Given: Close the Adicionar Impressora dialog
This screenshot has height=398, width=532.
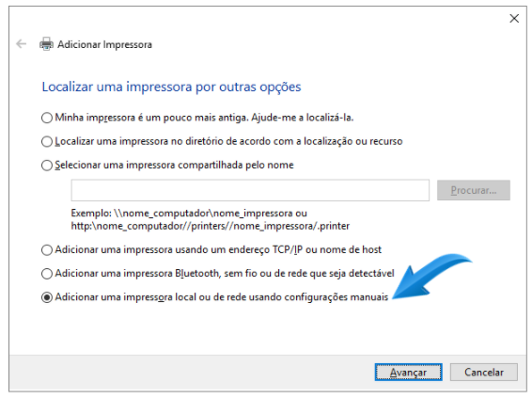Looking at the screenshot, I should [x=514, y=18].
